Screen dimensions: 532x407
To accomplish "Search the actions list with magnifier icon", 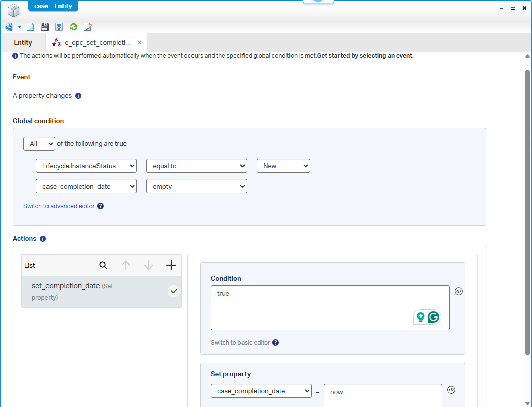I will coord(103,265).
